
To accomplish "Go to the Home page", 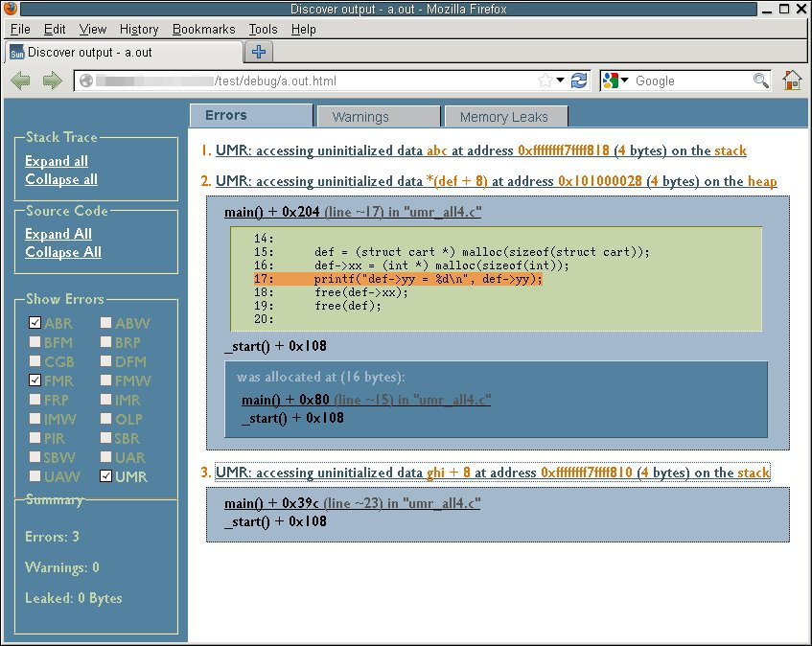I will point(792,81).
